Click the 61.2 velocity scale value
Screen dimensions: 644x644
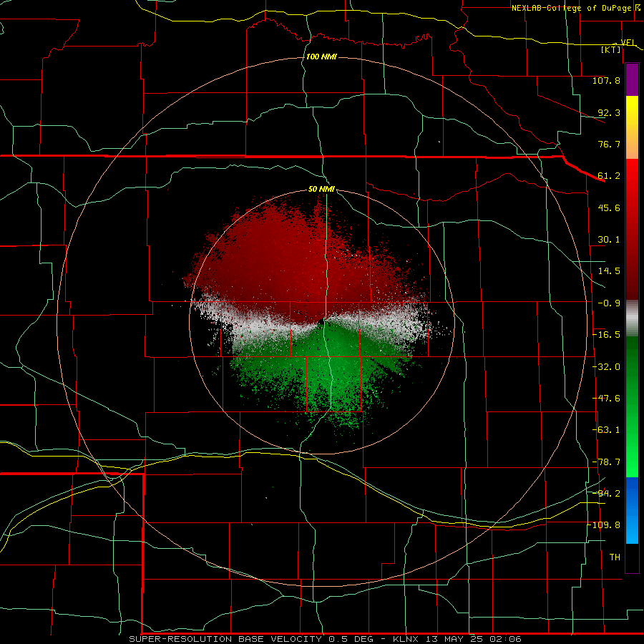coord(609,176)
